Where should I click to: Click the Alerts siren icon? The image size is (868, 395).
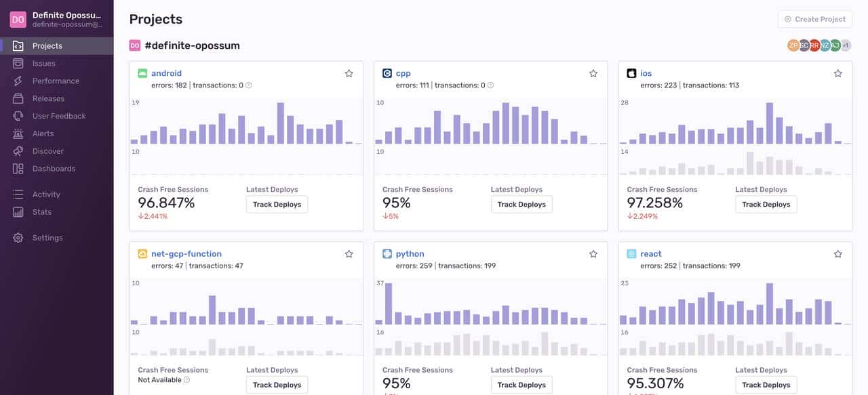click(x=18, y=134)
